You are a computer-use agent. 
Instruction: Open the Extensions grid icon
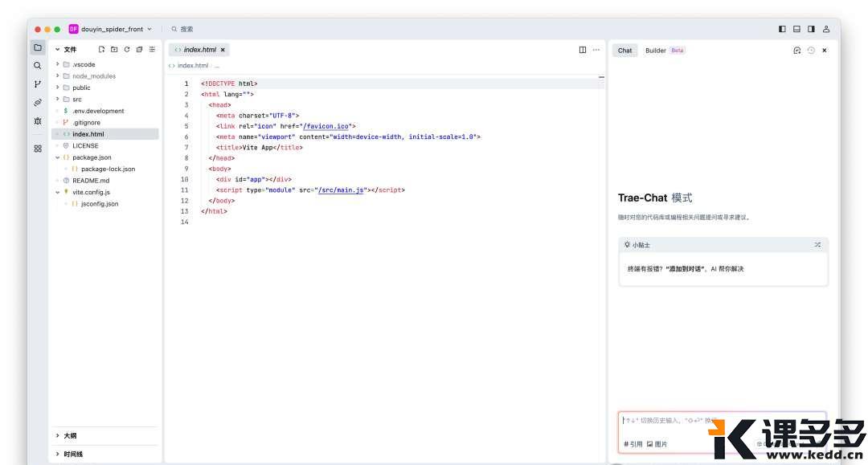(x=38, y=149)
